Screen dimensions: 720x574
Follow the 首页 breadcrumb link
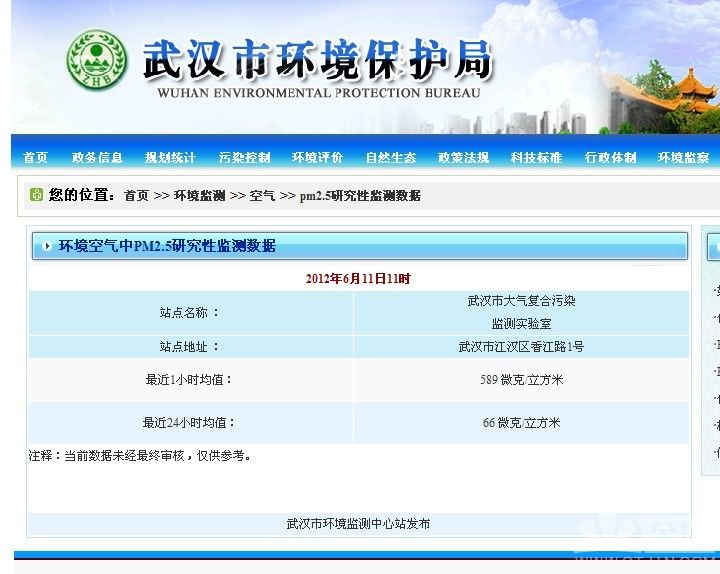137,196
